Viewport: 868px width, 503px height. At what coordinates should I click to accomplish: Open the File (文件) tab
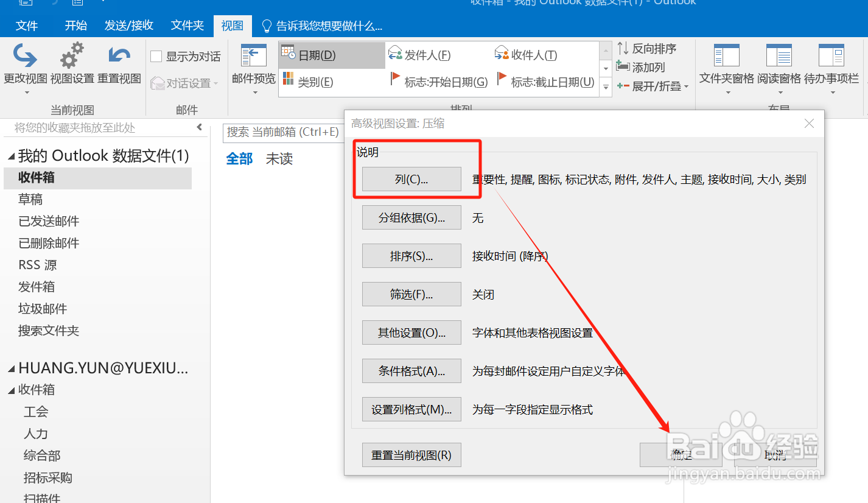pos(27,26)
